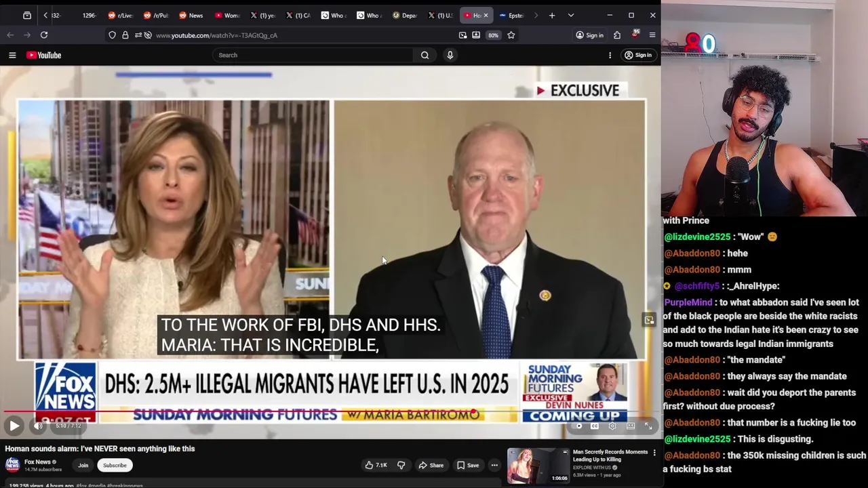Viewport: 868px width, 488px height.
Task: Switch to the 'Wom' YouTube tab
Action: [226, 15]
